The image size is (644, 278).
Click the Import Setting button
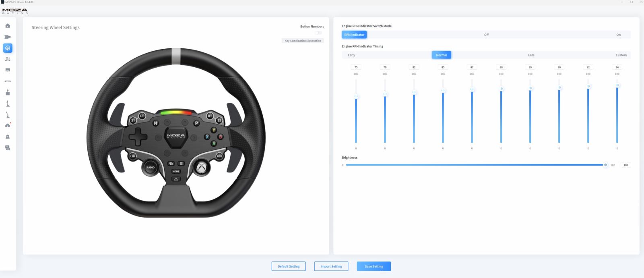(331, 266)
